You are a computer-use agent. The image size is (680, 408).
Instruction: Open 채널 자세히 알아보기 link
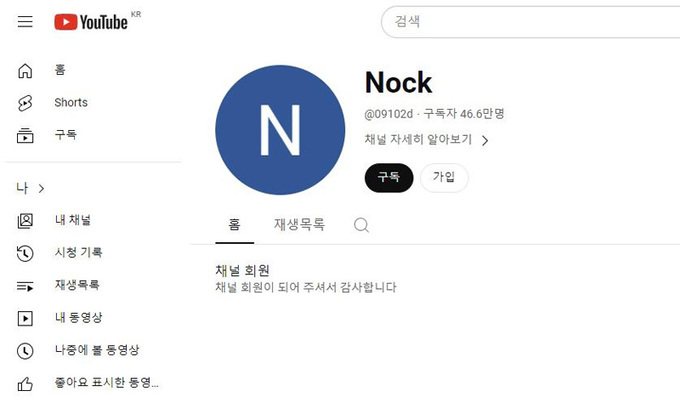tap(418, 139)
